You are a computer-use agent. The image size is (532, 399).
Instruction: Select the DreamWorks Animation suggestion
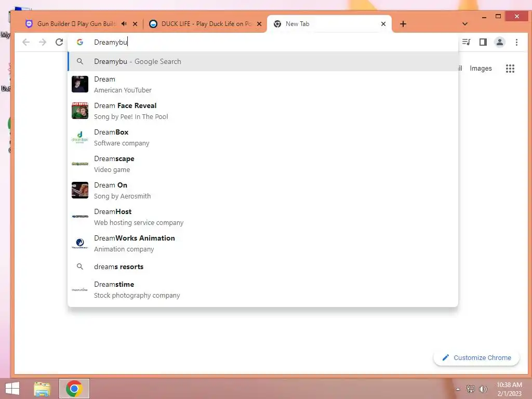click(263, 243)
